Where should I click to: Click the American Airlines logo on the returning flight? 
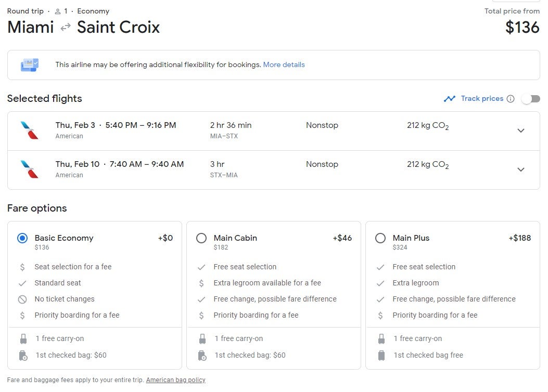[x=30, y=169]
